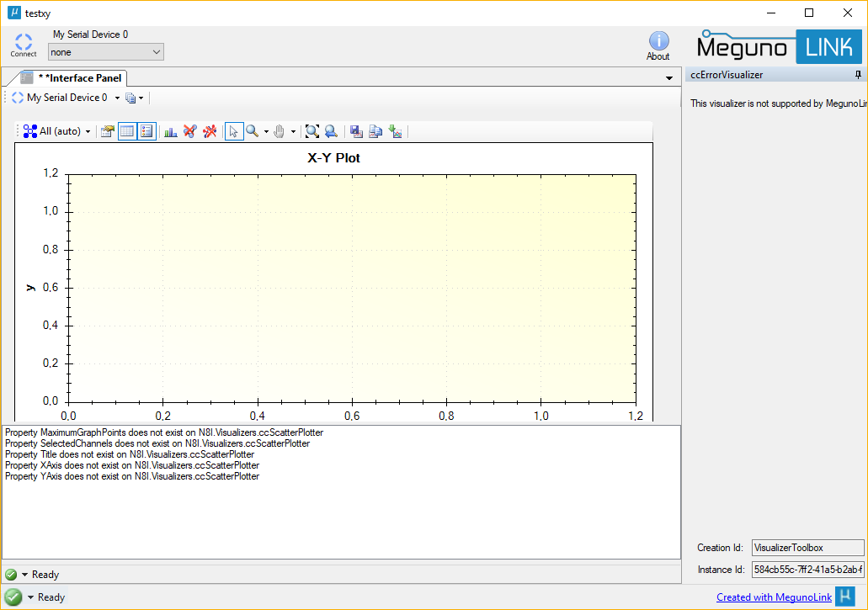Open the About info icon
868x610 pixels.
(x=658, y=45)
